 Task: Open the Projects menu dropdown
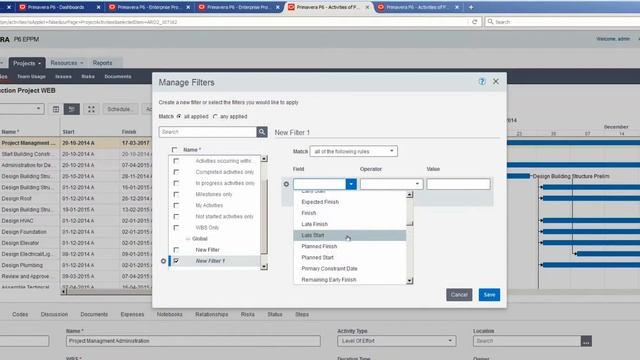27,63
